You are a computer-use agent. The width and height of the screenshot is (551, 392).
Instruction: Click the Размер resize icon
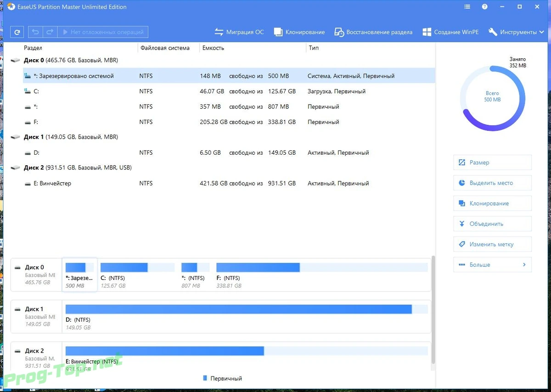coord(462,162)
